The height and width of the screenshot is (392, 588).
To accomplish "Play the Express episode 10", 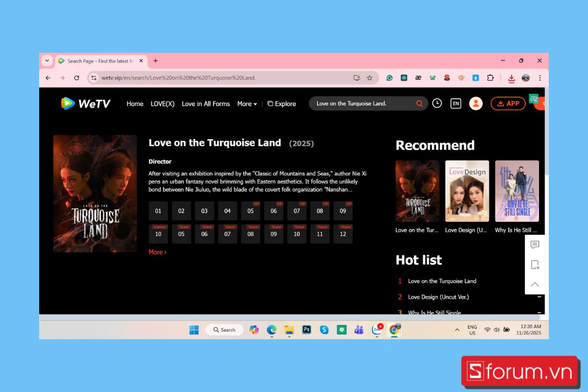I will click(158, 234).
